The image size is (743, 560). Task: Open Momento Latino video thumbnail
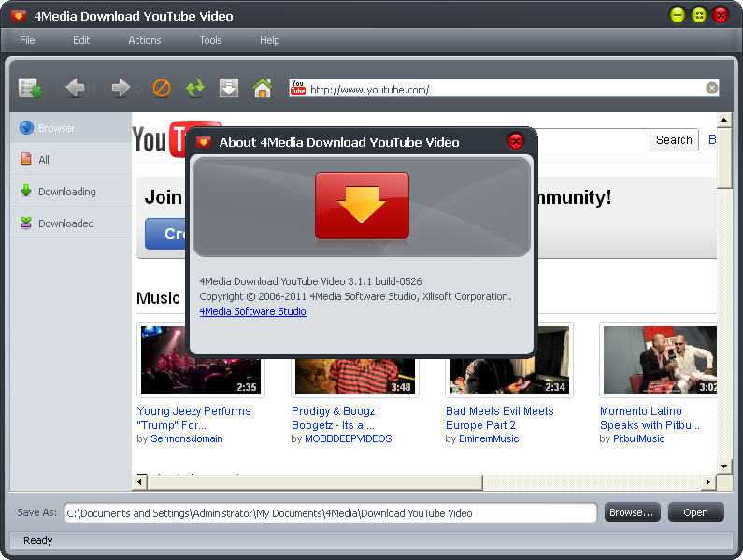(660, 360)
